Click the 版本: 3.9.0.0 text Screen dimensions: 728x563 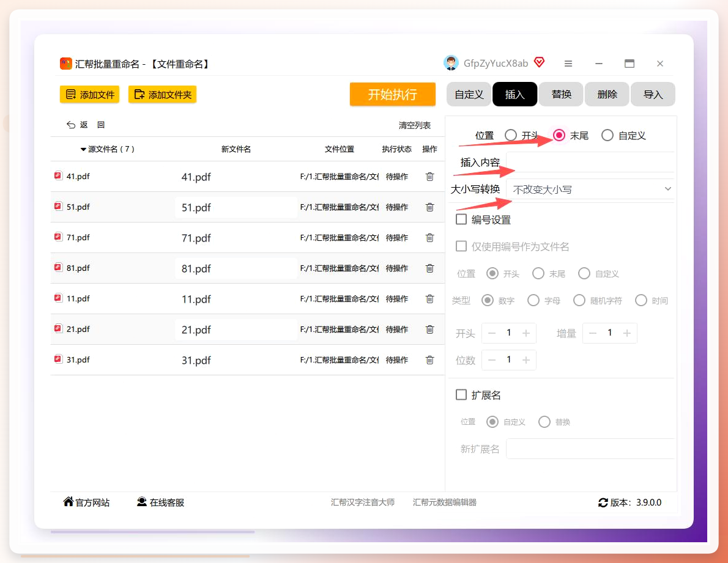(x=636, y=502)
